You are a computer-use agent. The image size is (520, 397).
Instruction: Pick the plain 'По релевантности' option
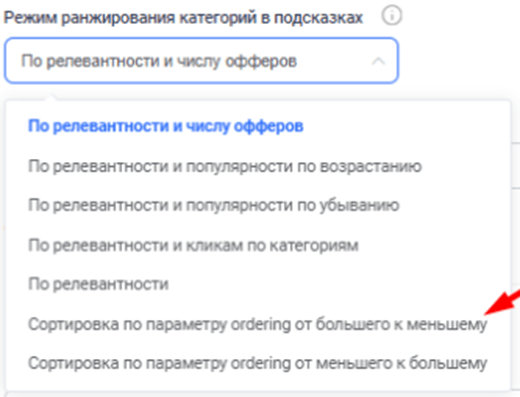point(98,284)
